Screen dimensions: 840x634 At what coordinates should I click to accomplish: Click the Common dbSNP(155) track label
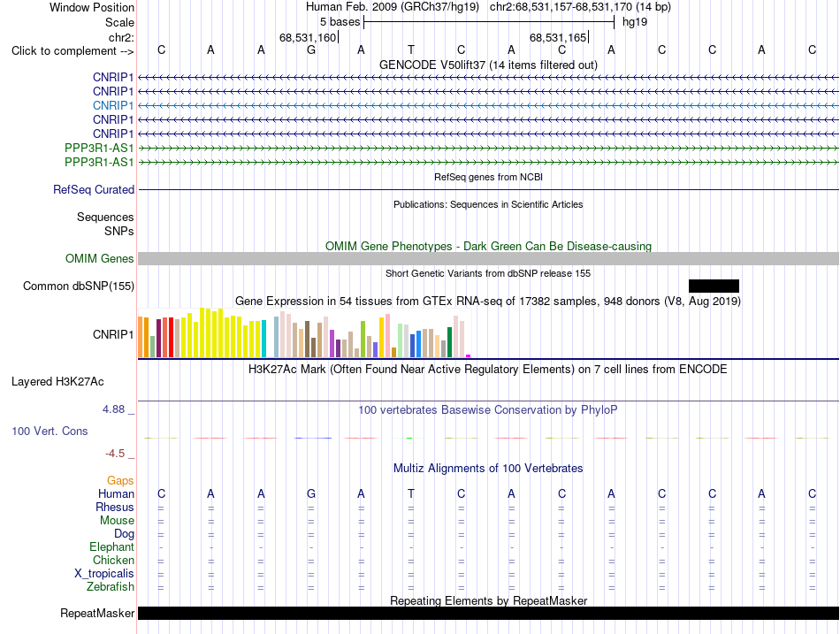click(79, 286)
